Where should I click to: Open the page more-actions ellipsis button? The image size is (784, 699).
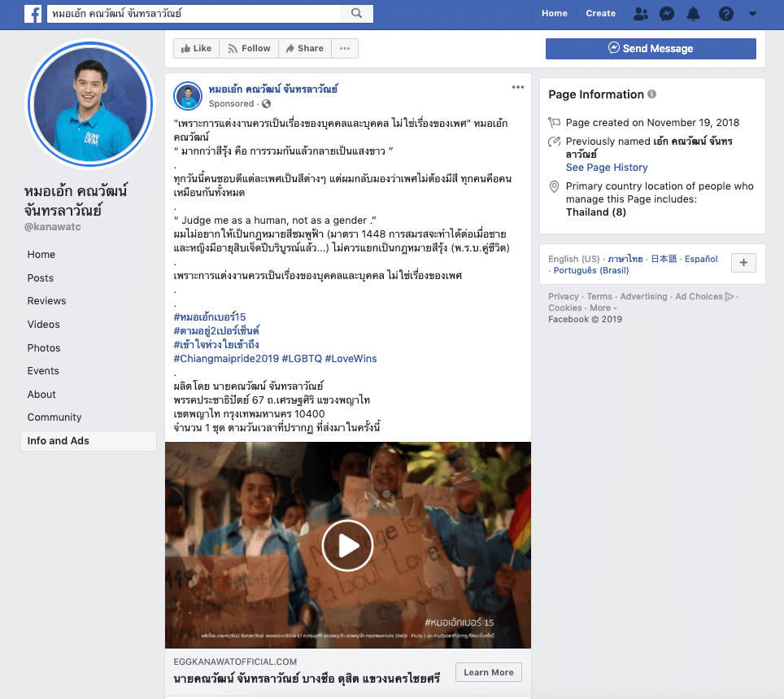pyautogui.click(x=345, y=49)
